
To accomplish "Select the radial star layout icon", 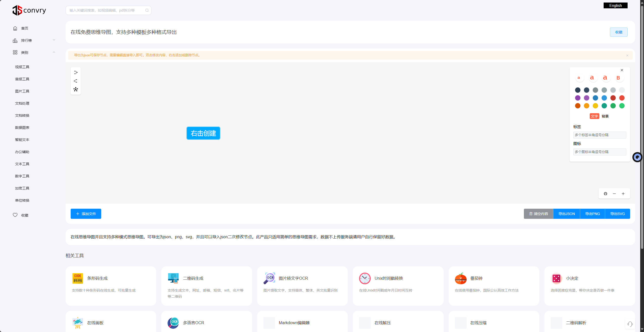I will [76, 89].
